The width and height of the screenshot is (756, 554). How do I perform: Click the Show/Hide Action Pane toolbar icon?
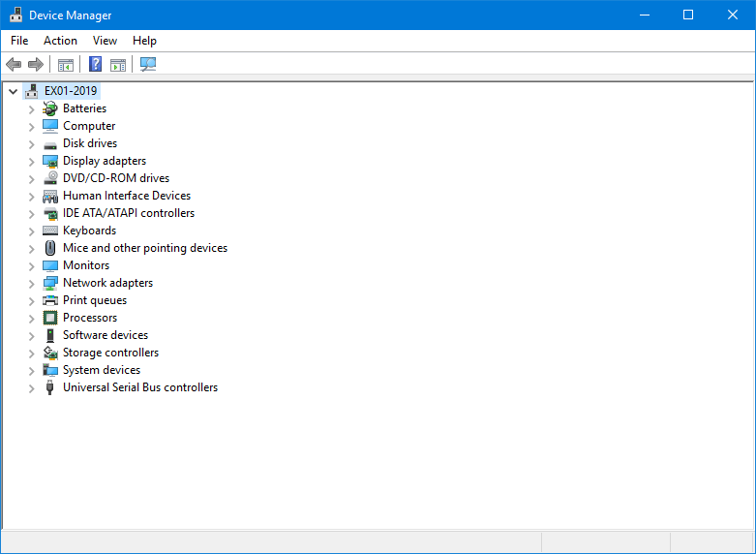click(x=118, y=65)
